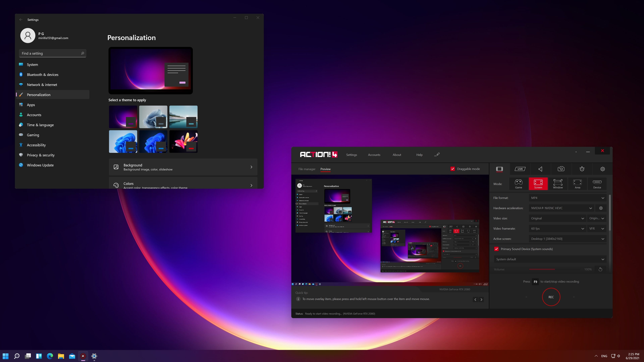Open the Accounts menu in Action!
This screenshot has width=644, height=362.
click(x=374, y=155)
